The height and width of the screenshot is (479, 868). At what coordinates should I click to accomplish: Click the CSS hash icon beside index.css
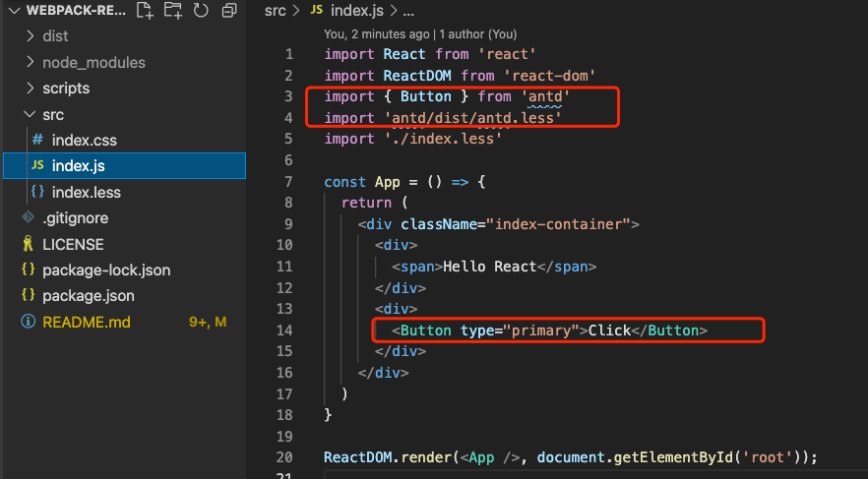pos(37,140)
